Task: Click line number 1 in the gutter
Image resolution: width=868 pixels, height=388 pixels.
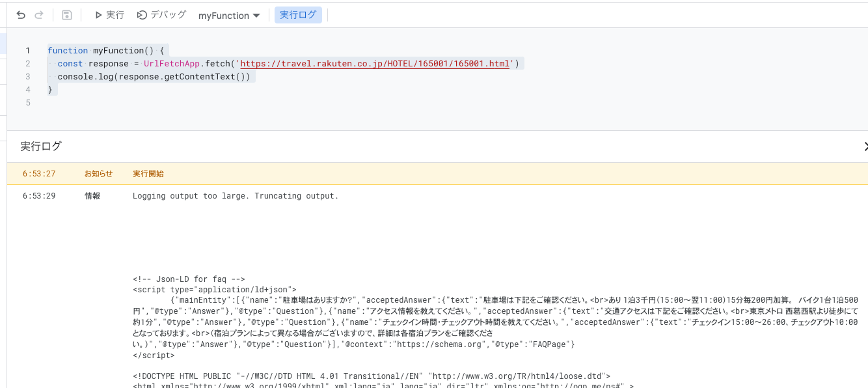Action: (28, 51)
